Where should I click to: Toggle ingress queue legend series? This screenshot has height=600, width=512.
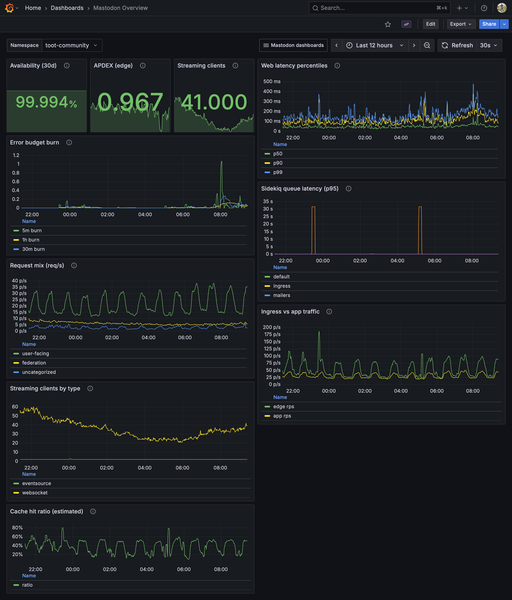(282, 286)
